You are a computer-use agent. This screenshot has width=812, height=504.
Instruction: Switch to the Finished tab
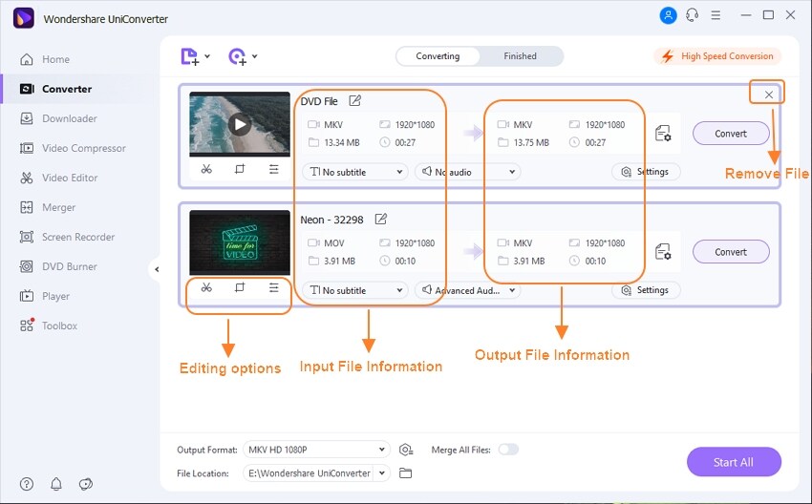(520, 56)
